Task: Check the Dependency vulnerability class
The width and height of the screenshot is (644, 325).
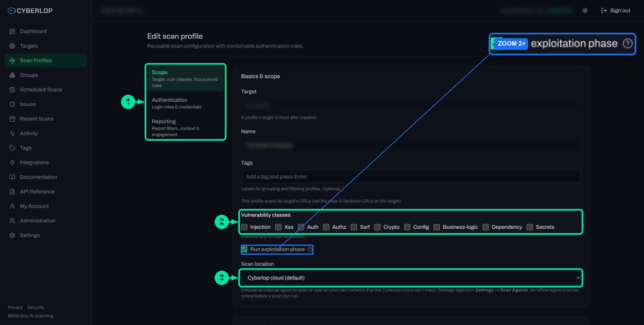Action: point(486,227)
